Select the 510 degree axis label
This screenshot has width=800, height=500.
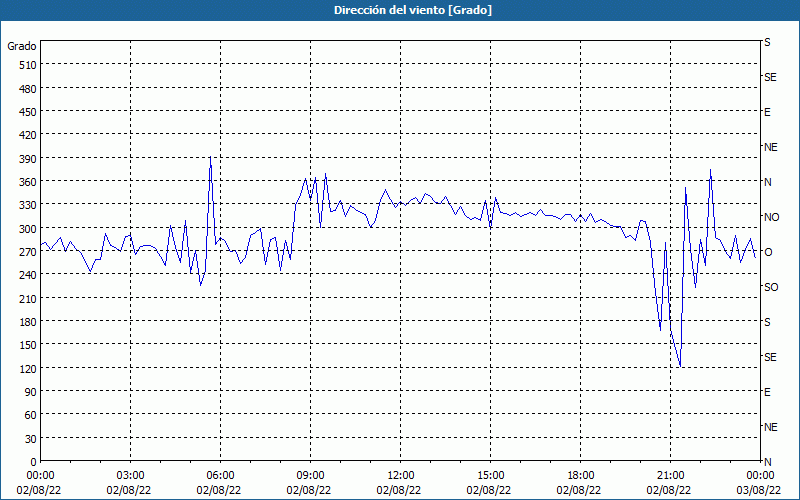tap(27, 65)
